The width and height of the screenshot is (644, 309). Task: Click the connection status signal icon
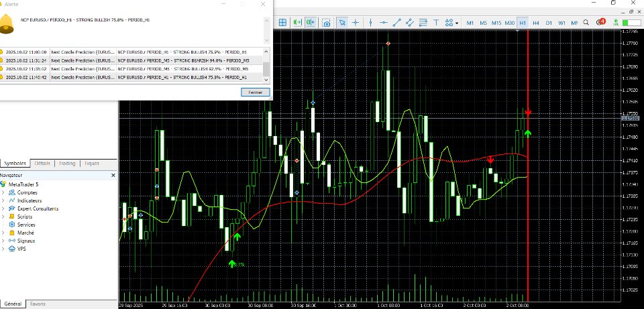(616, 23)
